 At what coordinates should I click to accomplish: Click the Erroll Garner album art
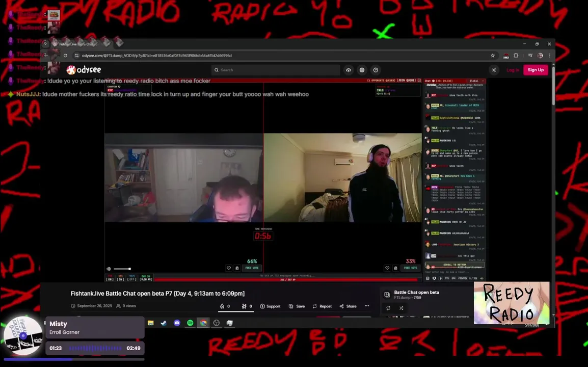tap(23, 336)
